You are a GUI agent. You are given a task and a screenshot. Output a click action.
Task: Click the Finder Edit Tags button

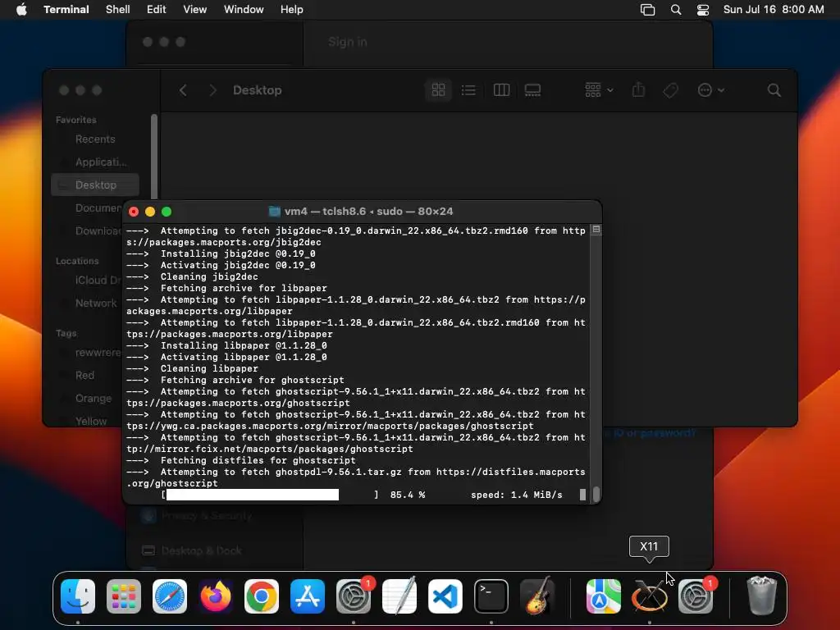click(670, 90)
